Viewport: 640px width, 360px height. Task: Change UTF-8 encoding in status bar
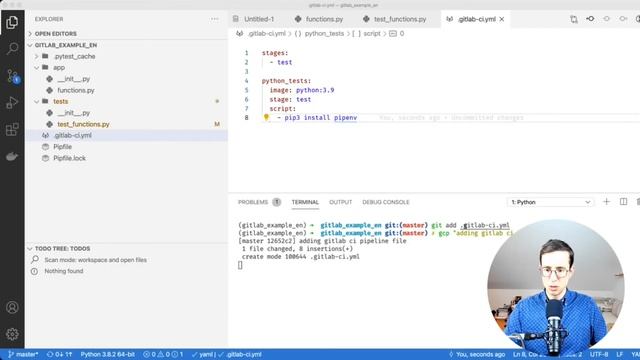pyautogui.click(x=599, y=354)
